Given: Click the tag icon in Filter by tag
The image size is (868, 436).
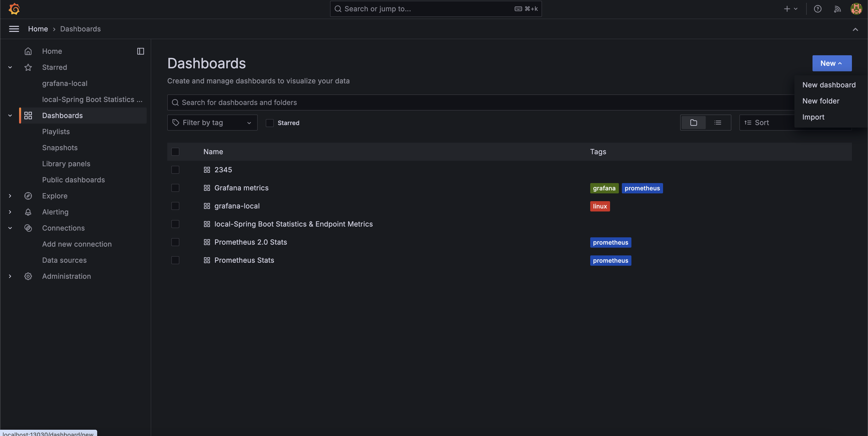Looking at the screenshot, I should (176, 123).
